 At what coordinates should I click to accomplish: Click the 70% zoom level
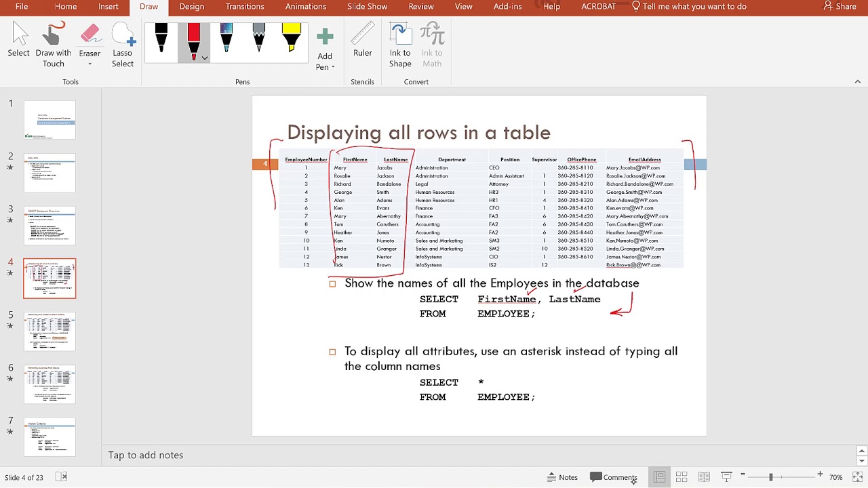tap(835, 477)
